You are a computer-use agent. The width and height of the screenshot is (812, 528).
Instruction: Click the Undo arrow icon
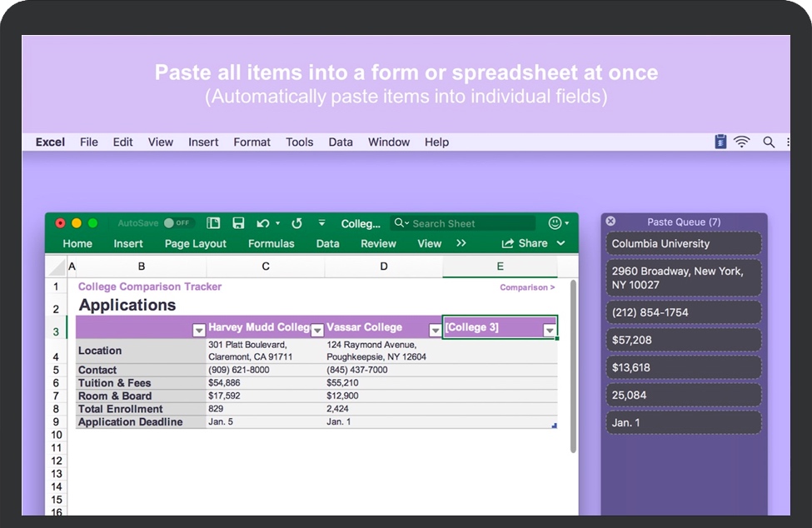(x=263, y=223)
